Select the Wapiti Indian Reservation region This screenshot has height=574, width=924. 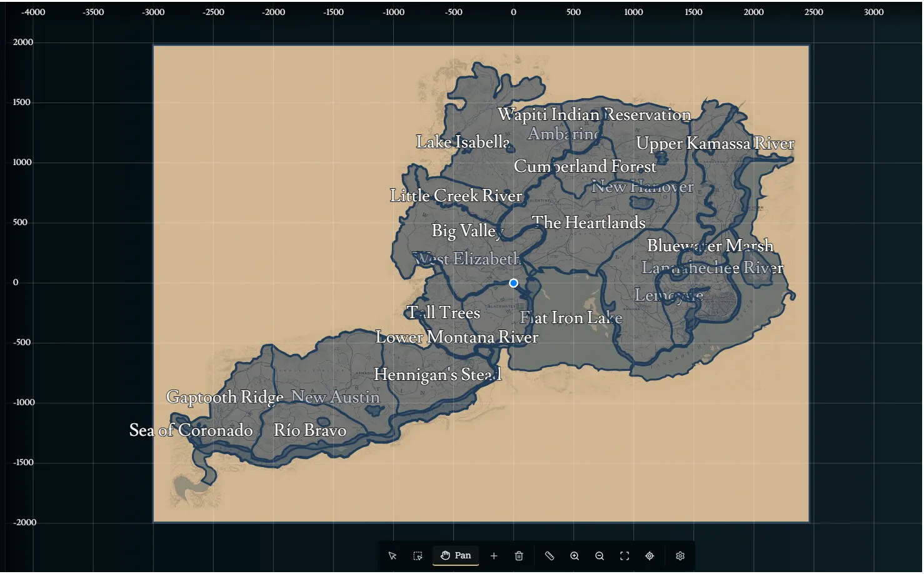pyautogui.click(x=595, y=115)
